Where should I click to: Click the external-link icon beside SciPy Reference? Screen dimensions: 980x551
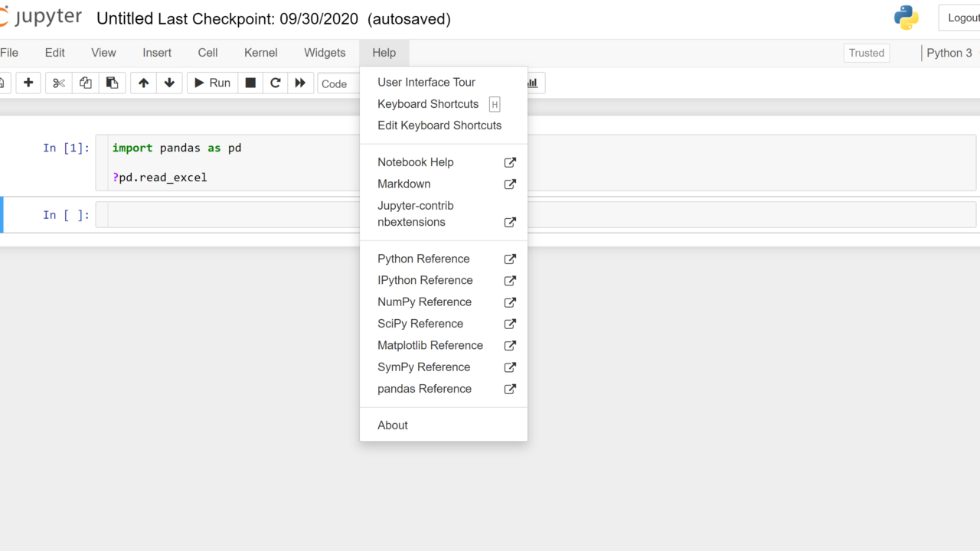pyautogui.click(x=510, y=324)
